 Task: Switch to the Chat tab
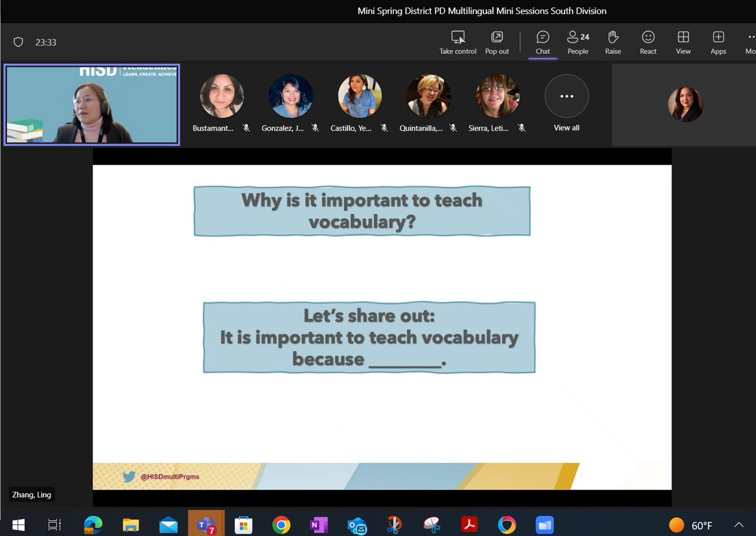point(542,42)
